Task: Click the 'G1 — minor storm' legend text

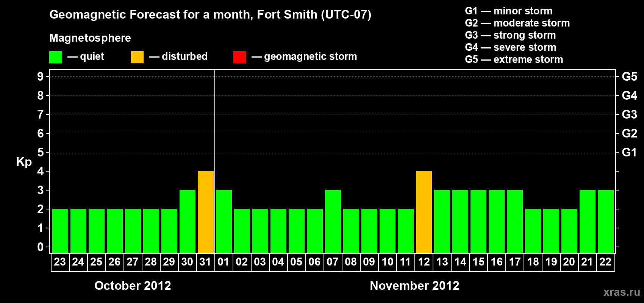Action: tap(509, 11)
